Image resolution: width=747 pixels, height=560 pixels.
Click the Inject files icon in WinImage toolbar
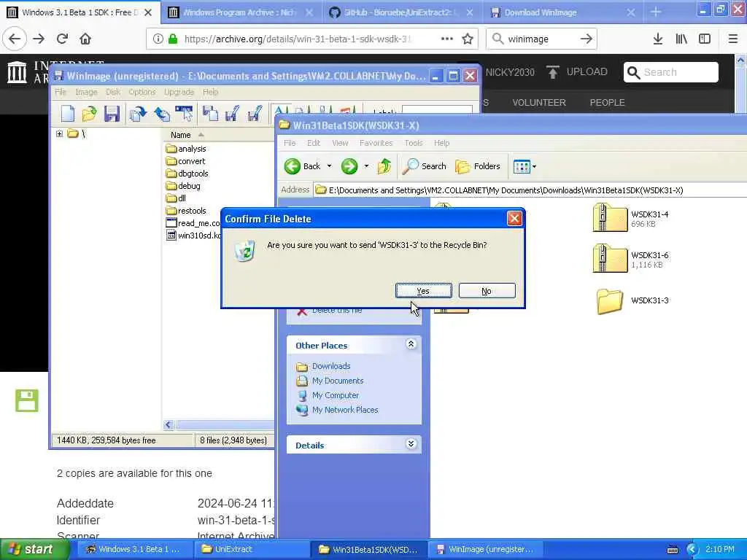[184, 114]
